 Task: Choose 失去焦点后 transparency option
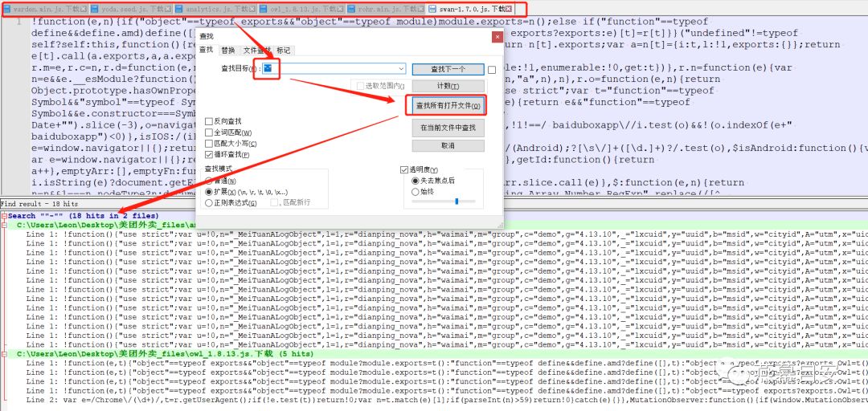416,181
